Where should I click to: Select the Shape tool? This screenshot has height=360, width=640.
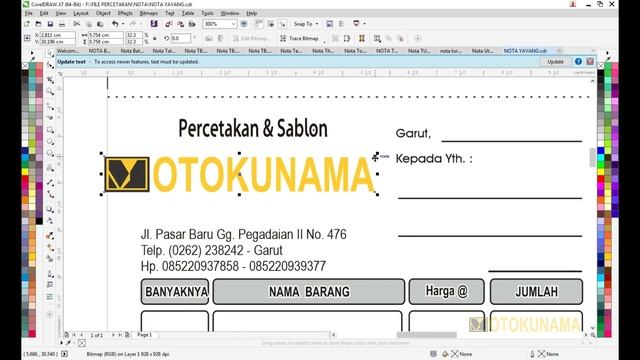pyautogui.click(x=50, y=65)
